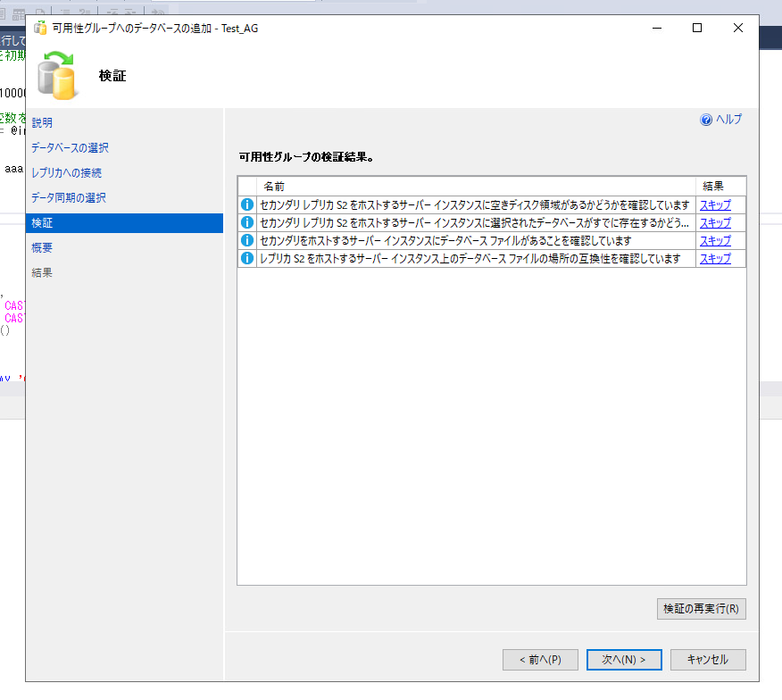782x700 pixels.
Task: Go to the データベースの選択 page
Action: click(x=70, y=147)
